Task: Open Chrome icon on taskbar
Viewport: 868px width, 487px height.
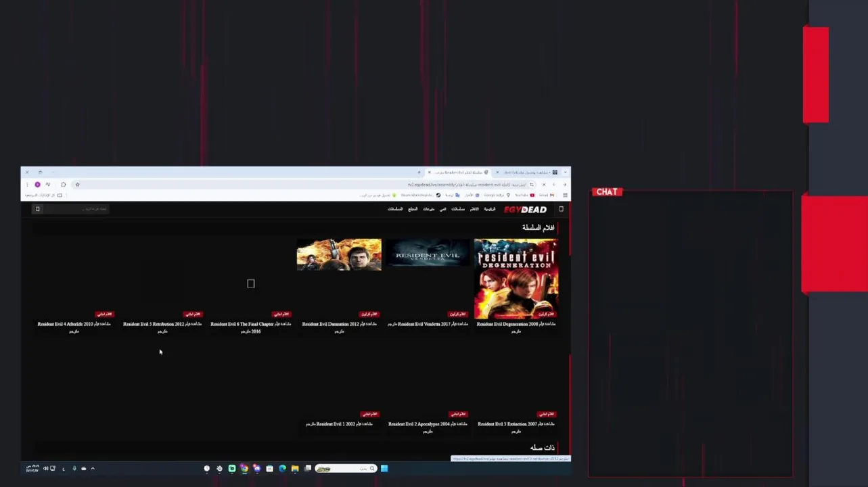Action: 244,468
